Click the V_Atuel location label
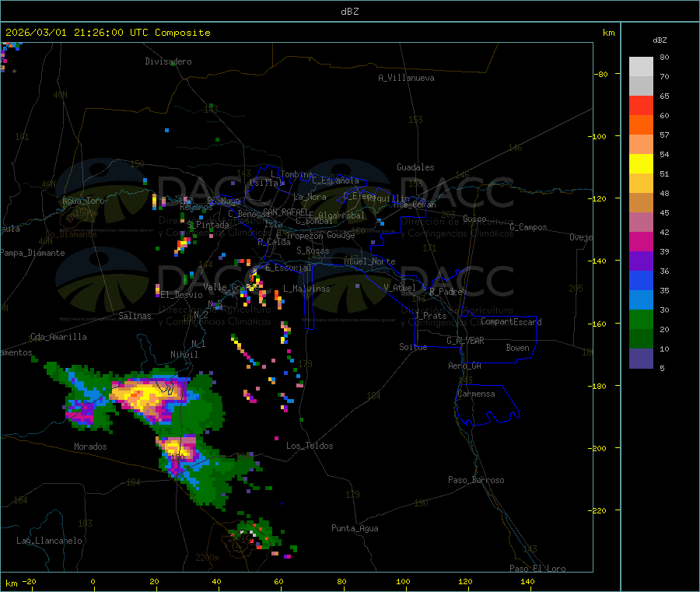Image resolution: width=700 pixels, height=592 pixels. (x=400, y=288)
